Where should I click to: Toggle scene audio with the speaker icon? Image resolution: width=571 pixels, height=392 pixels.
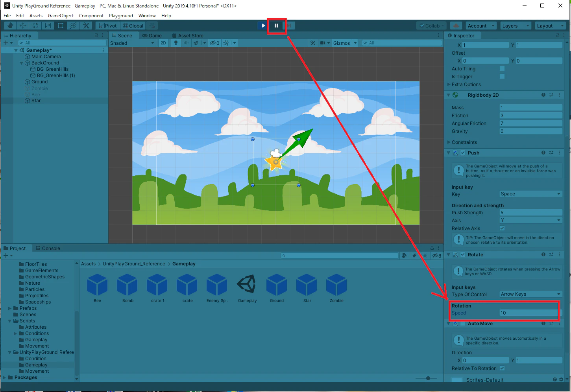coord(186,43)
